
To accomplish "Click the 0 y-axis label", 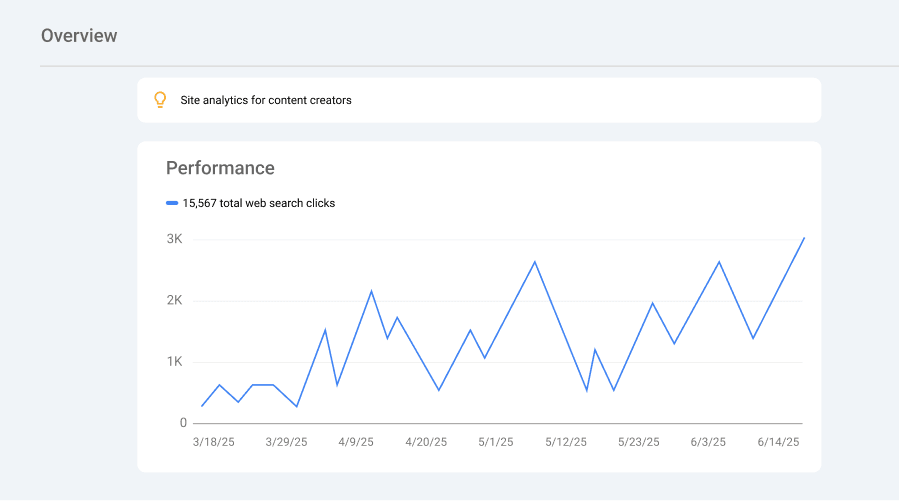I will [x=183, y=423].
